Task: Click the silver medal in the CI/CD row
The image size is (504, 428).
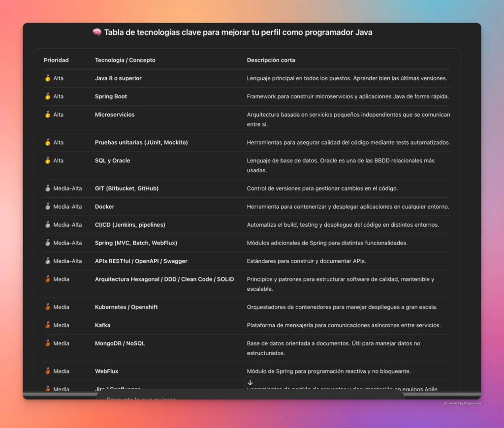Action: 48,225
